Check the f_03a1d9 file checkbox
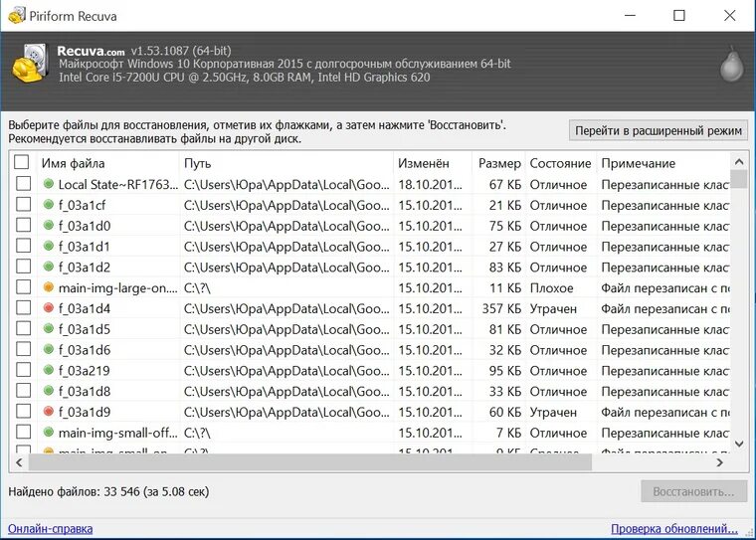 (x=24, y=412)
